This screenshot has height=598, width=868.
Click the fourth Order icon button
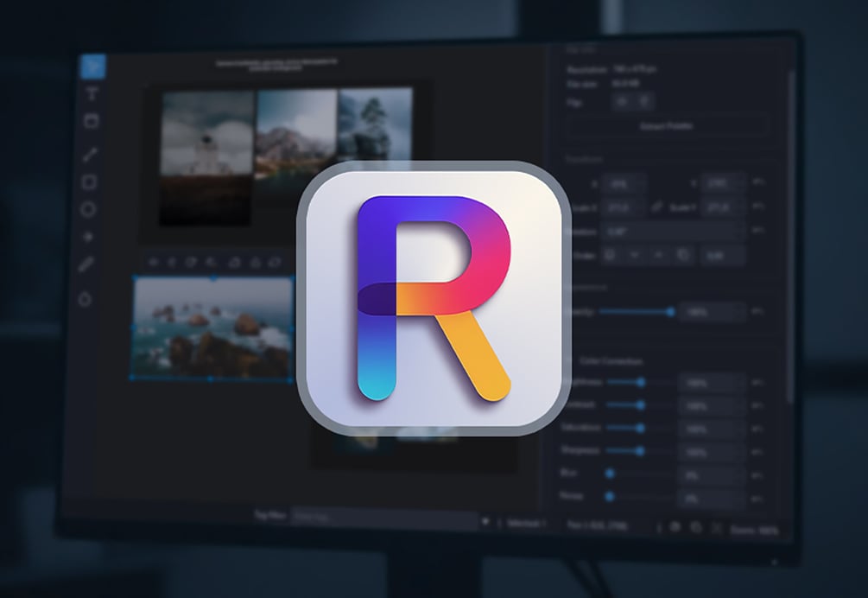pyautogui.click(x=684, y=255)
